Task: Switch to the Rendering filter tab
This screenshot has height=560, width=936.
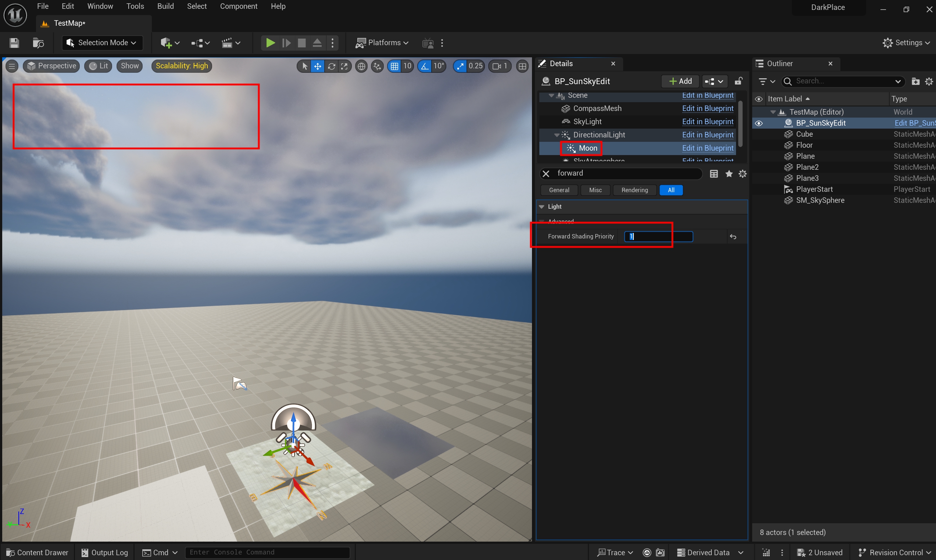Action: (x=635, y=190)
